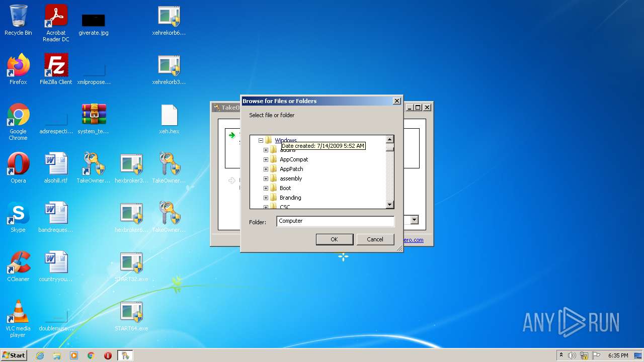644x362 pixels.
Task: Select the assembly folder in tree
Action: pyautogui.click(x=291, y=178)
